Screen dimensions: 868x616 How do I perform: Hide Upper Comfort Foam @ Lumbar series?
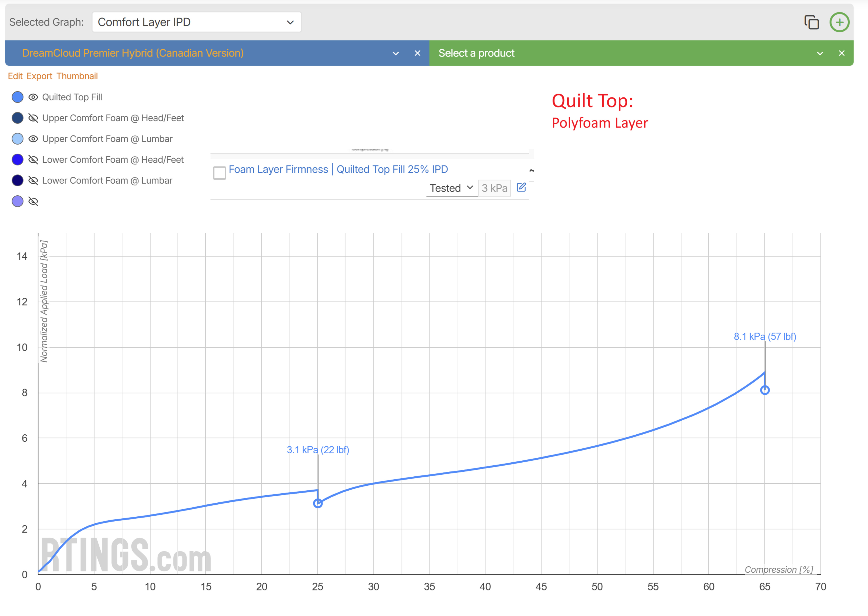point(33,139)
